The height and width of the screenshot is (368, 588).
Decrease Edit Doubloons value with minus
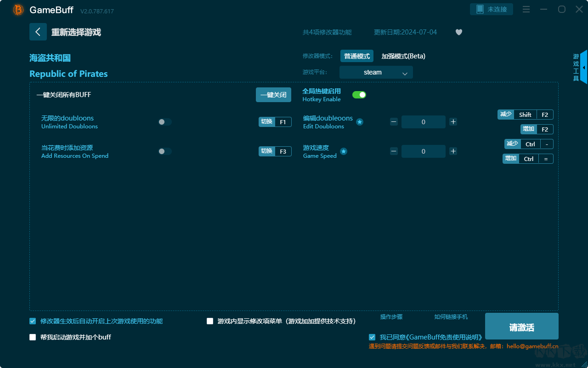point(394,122)
